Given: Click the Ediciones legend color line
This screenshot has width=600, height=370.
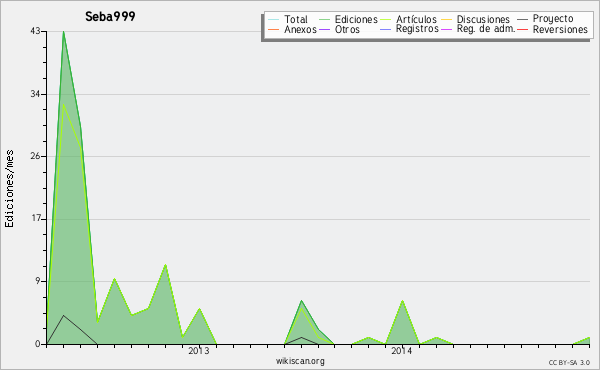Looking at the screenshot, I should pos(324,20).
